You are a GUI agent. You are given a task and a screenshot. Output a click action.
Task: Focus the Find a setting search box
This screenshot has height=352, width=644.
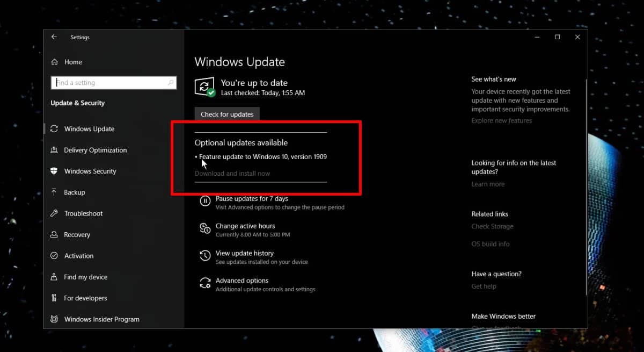pyautogui.click(x=114, y=82)
